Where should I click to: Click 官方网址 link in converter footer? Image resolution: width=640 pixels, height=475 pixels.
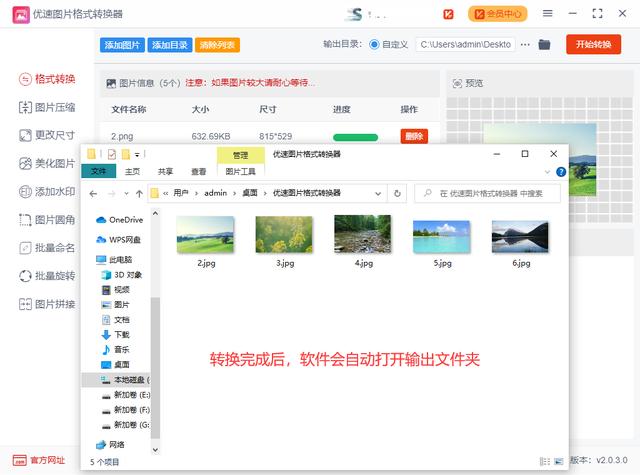[x=39, y=460]
